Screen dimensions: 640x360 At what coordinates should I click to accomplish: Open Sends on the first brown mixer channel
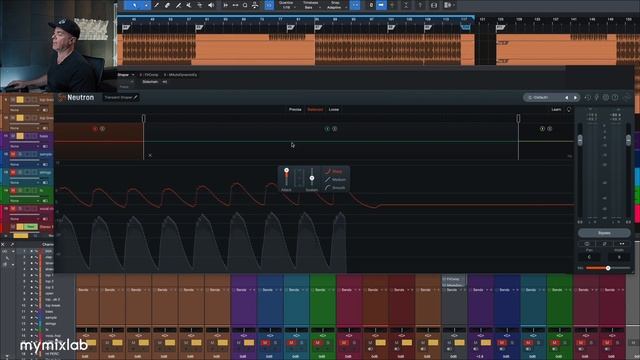[86, 290]
